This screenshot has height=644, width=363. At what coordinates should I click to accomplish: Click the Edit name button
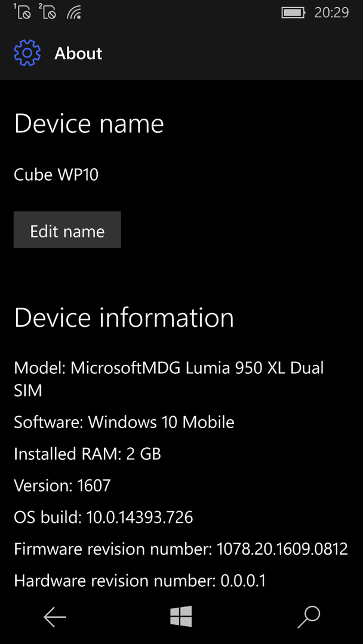[x=67, y=230]
